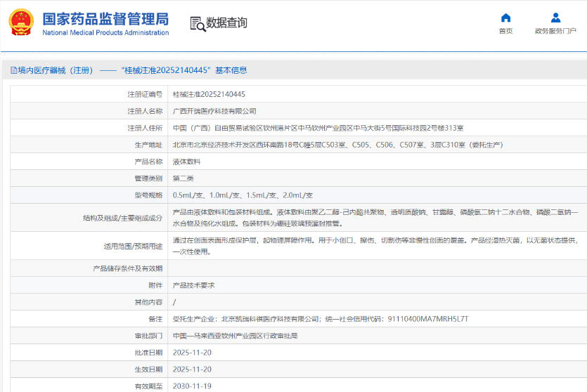Viewport: 587px width, 392px height.
Task: Click the document icon before 境内医疗器械
Action: click(x=13, y=70)
